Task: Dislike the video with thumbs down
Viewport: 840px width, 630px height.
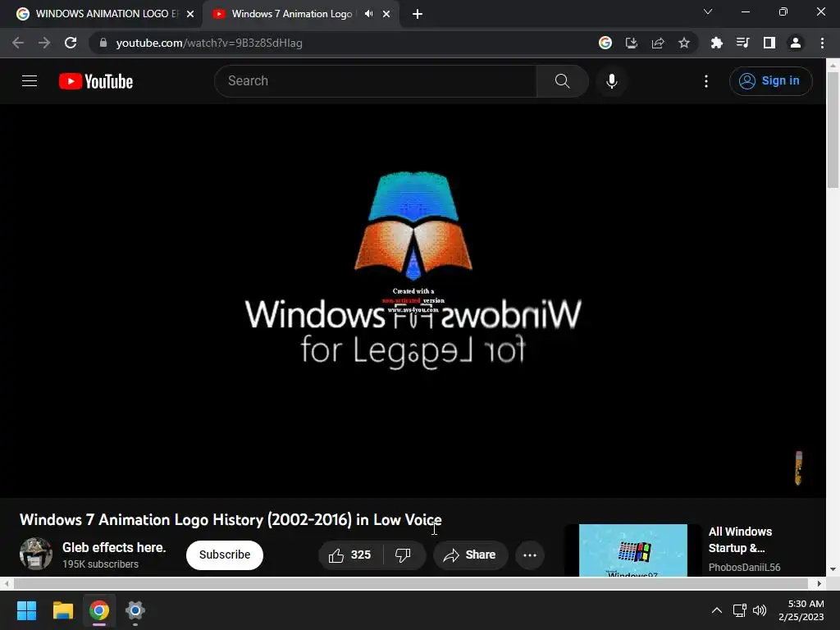Action: click(x=403, y=555)
